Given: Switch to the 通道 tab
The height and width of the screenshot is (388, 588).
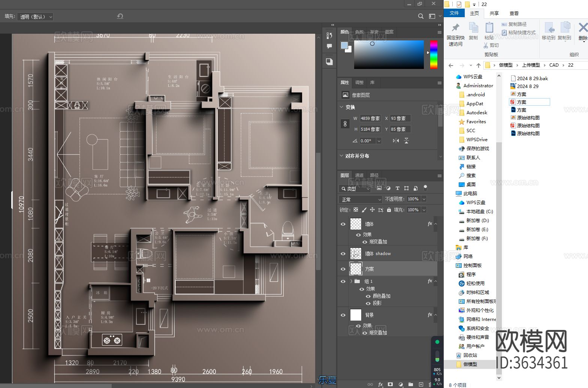Looking at the screenshot, I should pyautogui.click(x=359, y=175).
